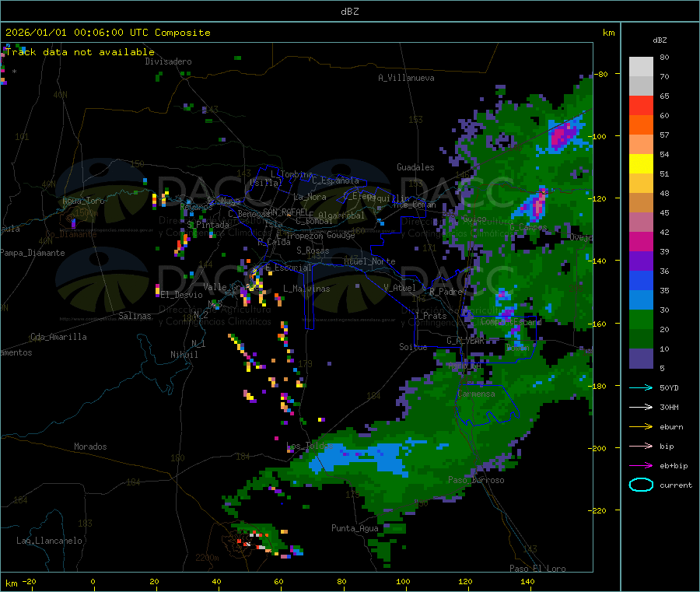
Task: Click the Nihuil place label
Action: click(184, 355)
